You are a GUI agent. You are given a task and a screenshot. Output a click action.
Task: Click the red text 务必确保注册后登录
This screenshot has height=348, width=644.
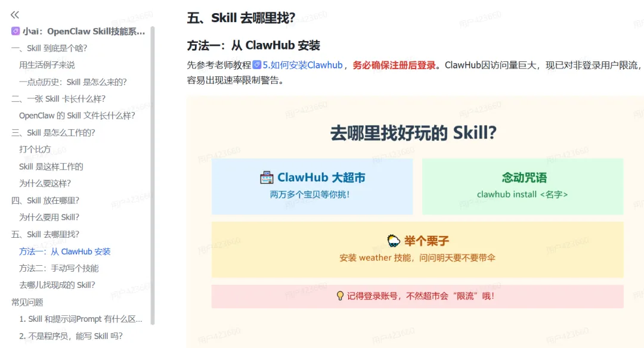394,65
